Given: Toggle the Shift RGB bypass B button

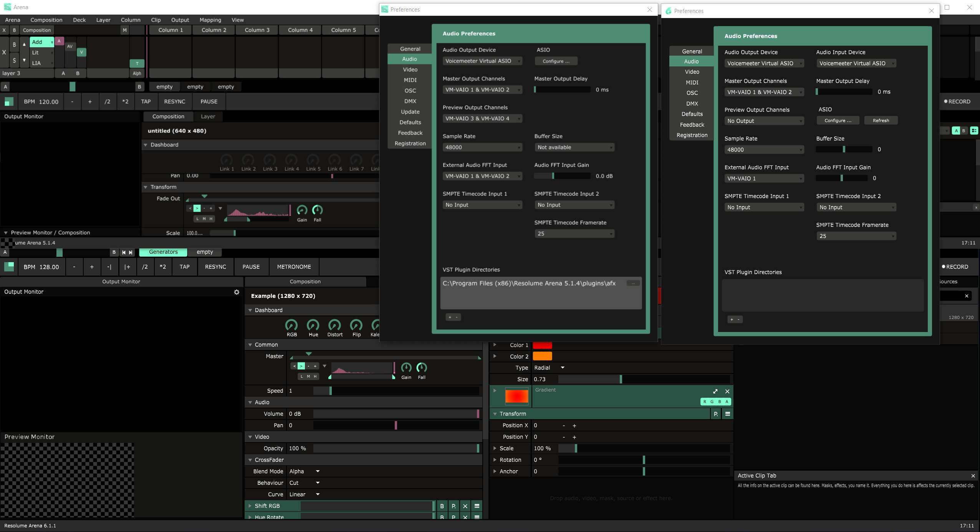Looking at the screenshot, I should coord(442,506).
